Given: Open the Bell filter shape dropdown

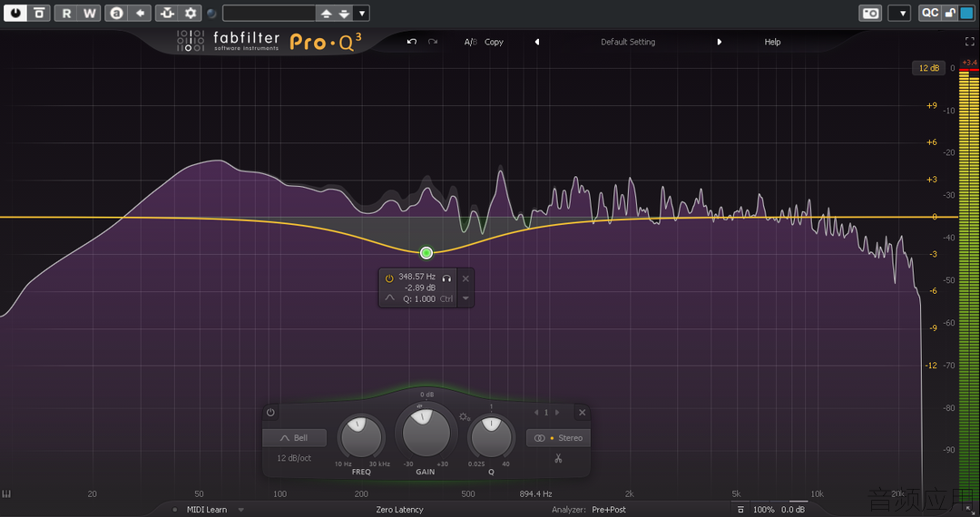Looking at the screenshot, I should tap(294, 438).
